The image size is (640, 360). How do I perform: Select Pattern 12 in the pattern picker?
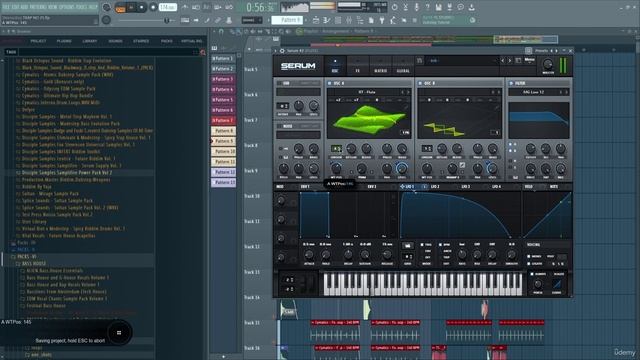coord(223,172)
